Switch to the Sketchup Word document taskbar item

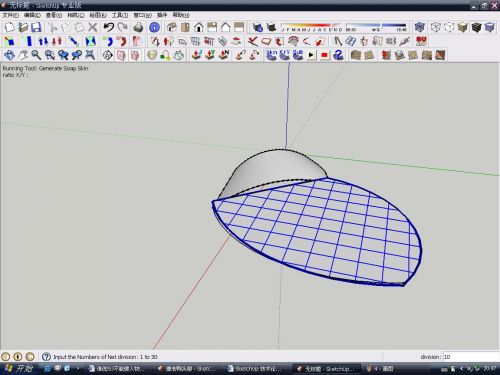coord(254,369)
